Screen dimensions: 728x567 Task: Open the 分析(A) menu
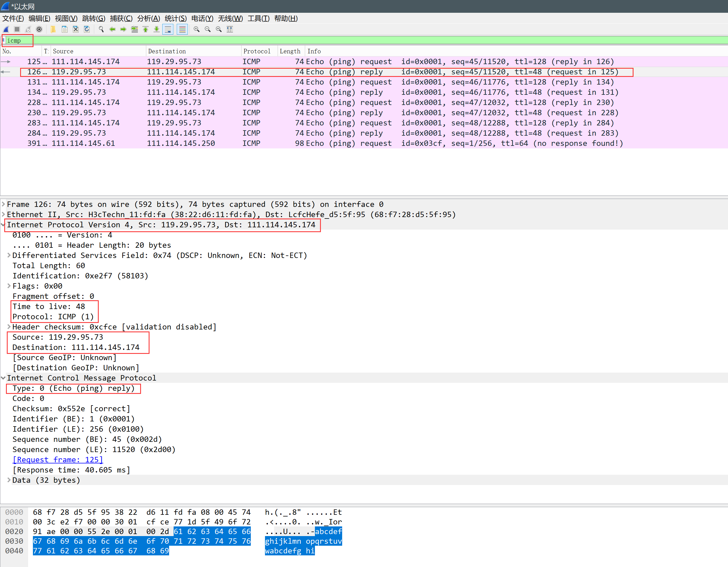coord(149,18)
